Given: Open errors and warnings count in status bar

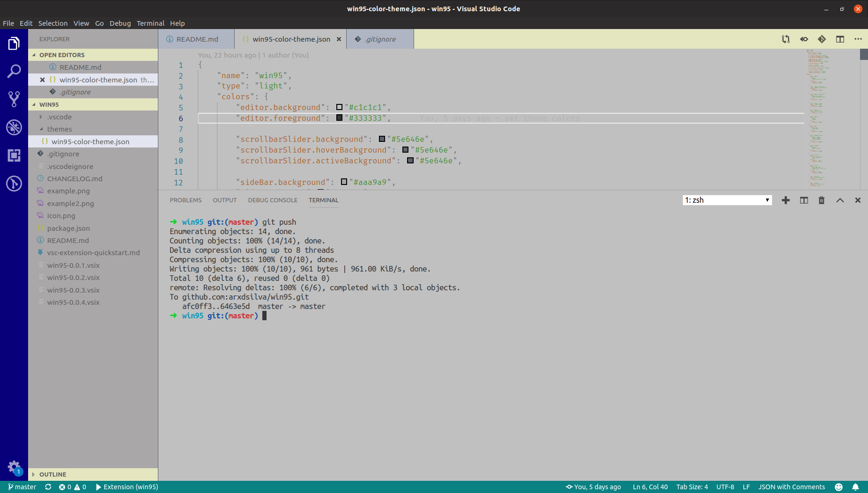Looking at the screenshot, I should (x=73, y=487).
